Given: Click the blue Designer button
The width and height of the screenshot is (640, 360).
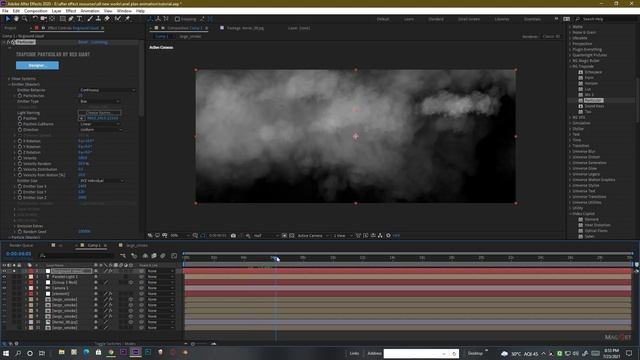Looking at the screenshot, I should (x=37, y=65).
